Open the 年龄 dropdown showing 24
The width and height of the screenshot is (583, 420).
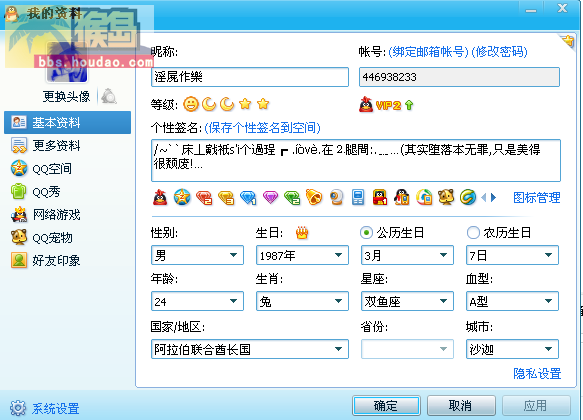click(197, 301)
